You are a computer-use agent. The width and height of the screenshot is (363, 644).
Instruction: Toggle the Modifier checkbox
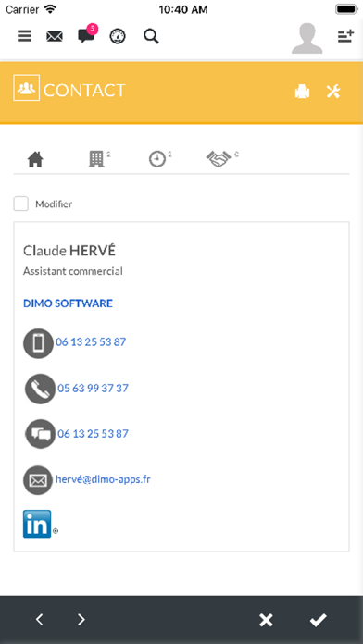(21, 204)
